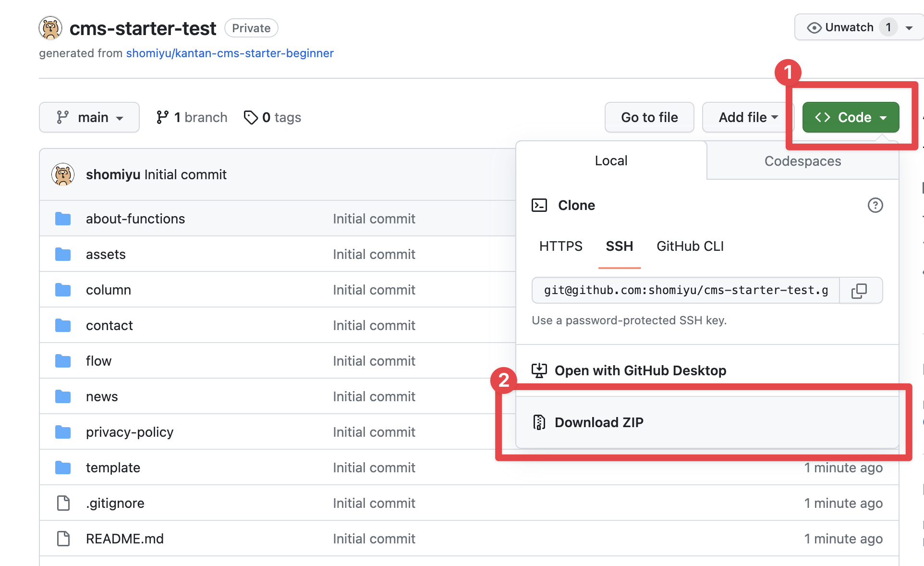Open commit message for about-functions row
Image resolution: width=924 pixels, height=566 pixels.
[x=374, y=219]
